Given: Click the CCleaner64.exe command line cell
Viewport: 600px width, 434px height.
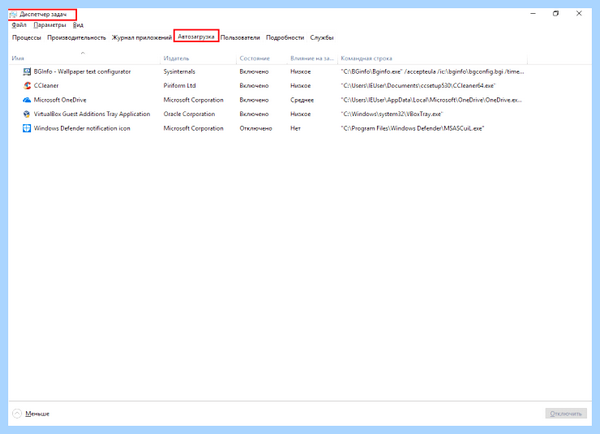Looking at the screenshot, I should (418, 86).
